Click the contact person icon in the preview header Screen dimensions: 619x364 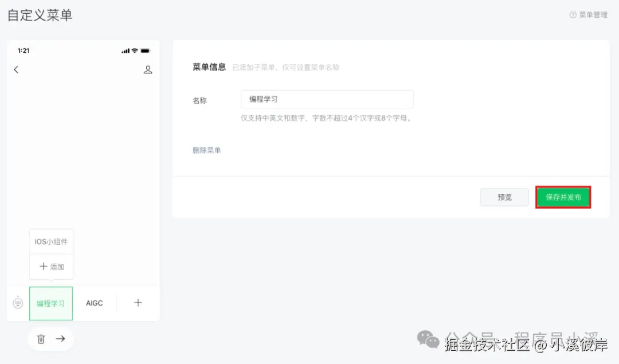[x=148, y=69]
